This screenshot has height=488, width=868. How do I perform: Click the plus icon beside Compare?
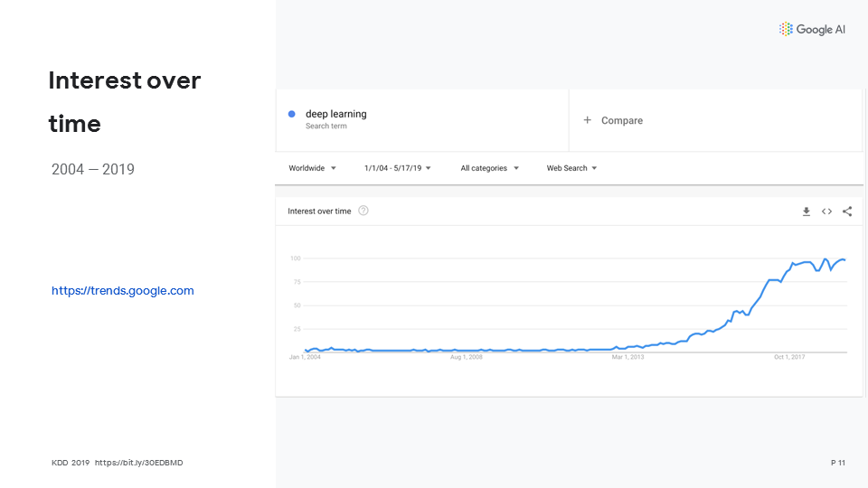587,120
